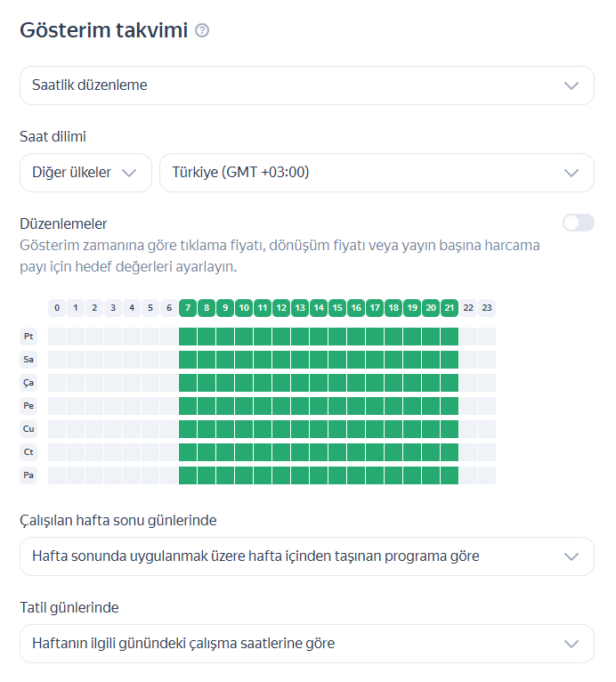Toggle Monday 7 o'clock green cell
The image size is (616, 682).
point(188,337)
